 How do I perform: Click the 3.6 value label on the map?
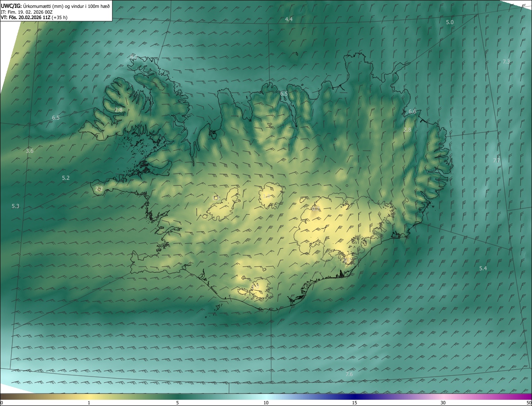tap(30, 151)
